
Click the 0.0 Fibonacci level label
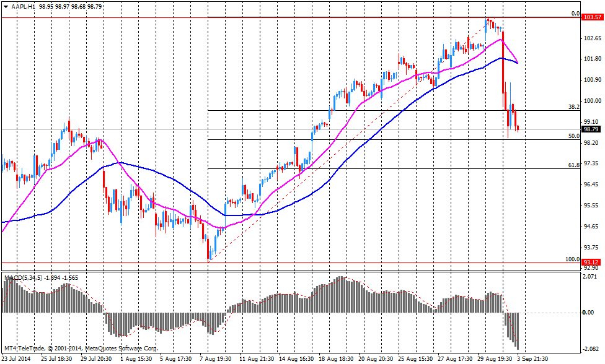point(575,13)
